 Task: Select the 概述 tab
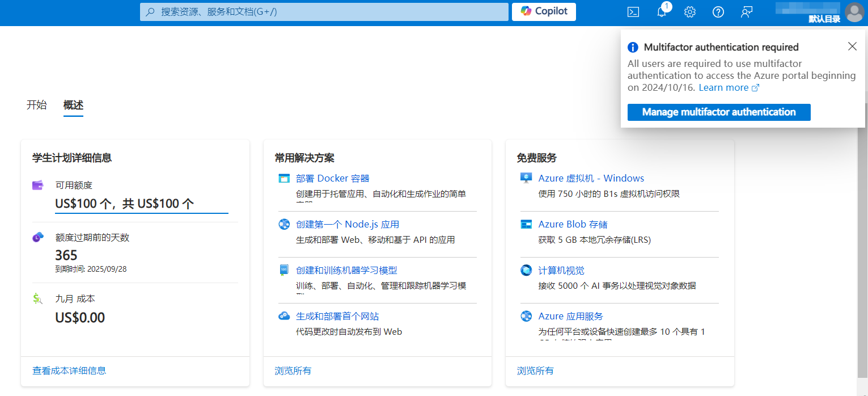(x=73, y=105)
